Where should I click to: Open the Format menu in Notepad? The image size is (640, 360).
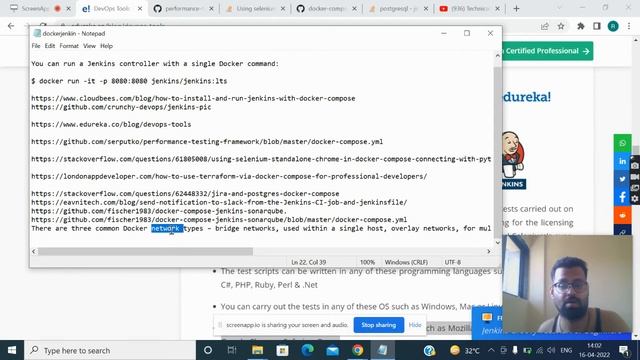69,46
